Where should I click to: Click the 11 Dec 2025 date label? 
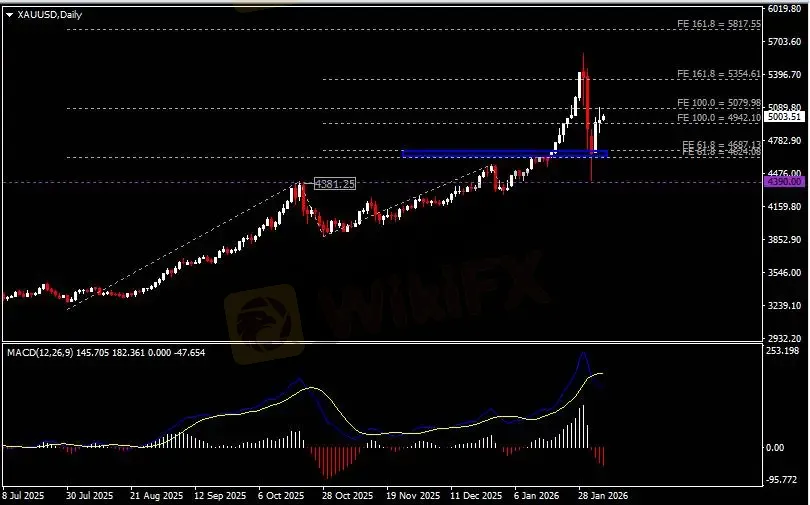pyautogui.click(x=476, y=496)
